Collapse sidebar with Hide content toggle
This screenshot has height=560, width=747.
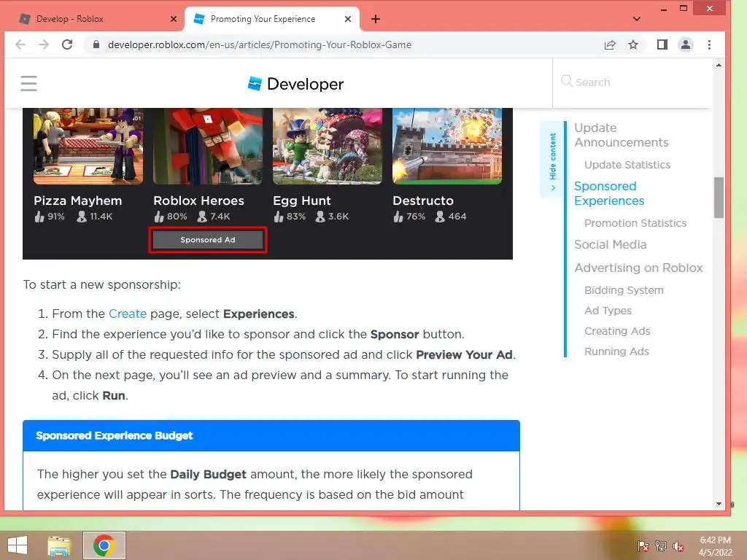(x=553, y=159)
